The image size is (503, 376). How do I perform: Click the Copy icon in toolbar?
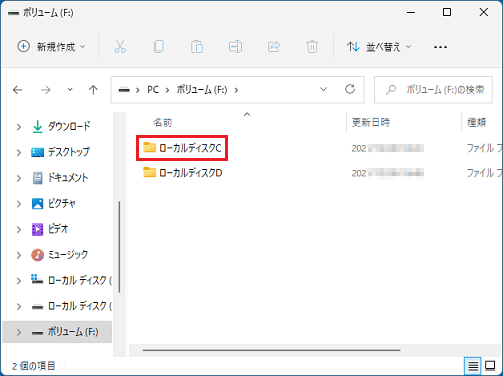pyautogui.click(x=159, y=47)
